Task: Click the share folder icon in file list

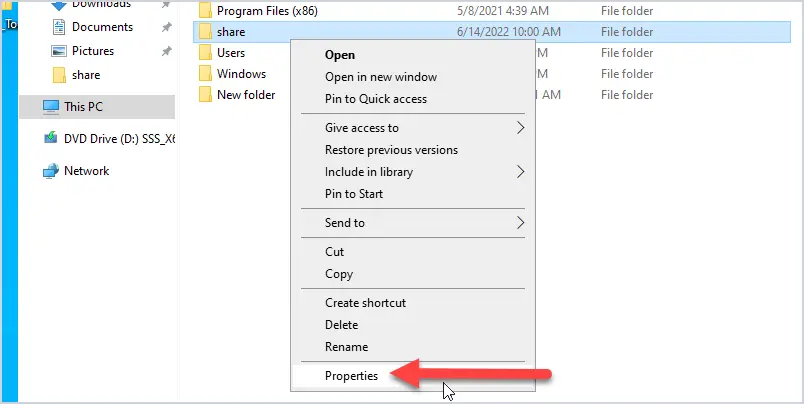Action: click(206, 32)
